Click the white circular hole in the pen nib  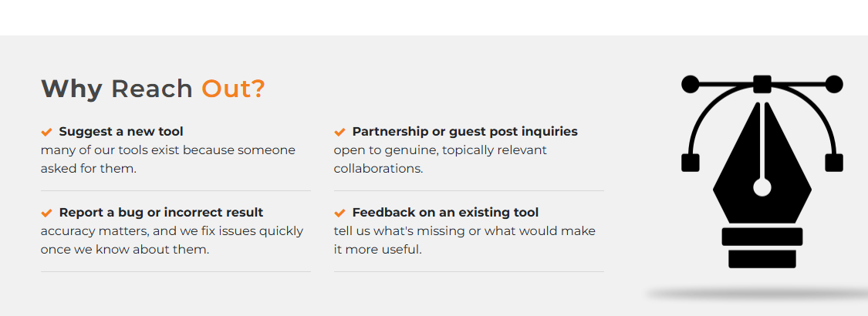762,187
